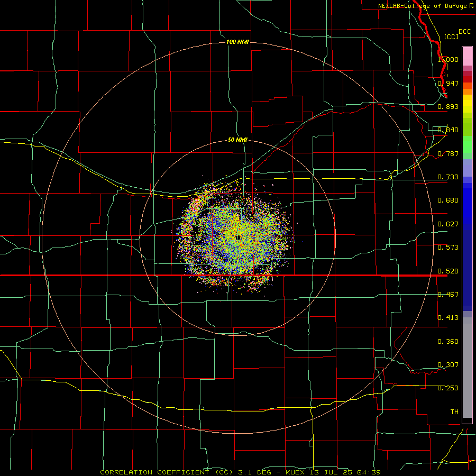Click the 0.467 legend value

pyautogui.click(x=448, y=295)
